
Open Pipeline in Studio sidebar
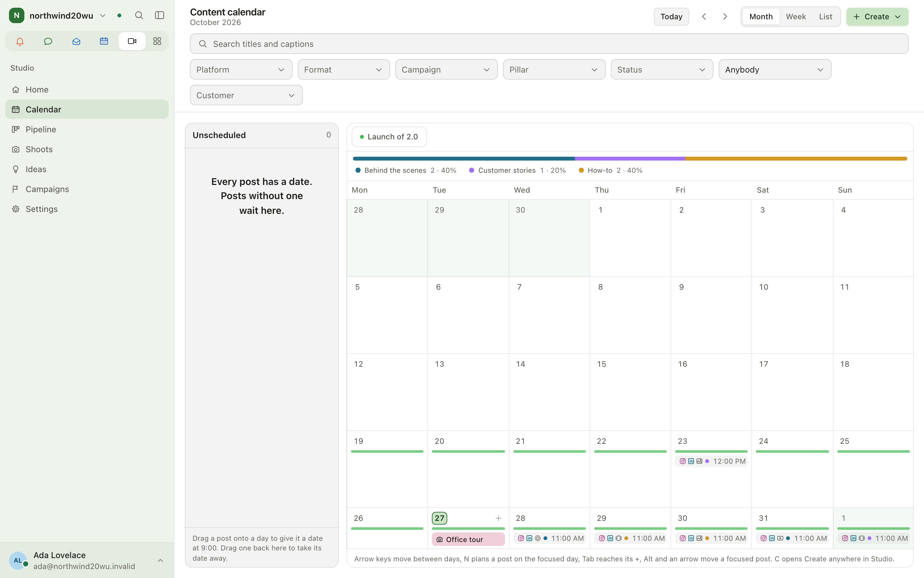coord(87,129)
